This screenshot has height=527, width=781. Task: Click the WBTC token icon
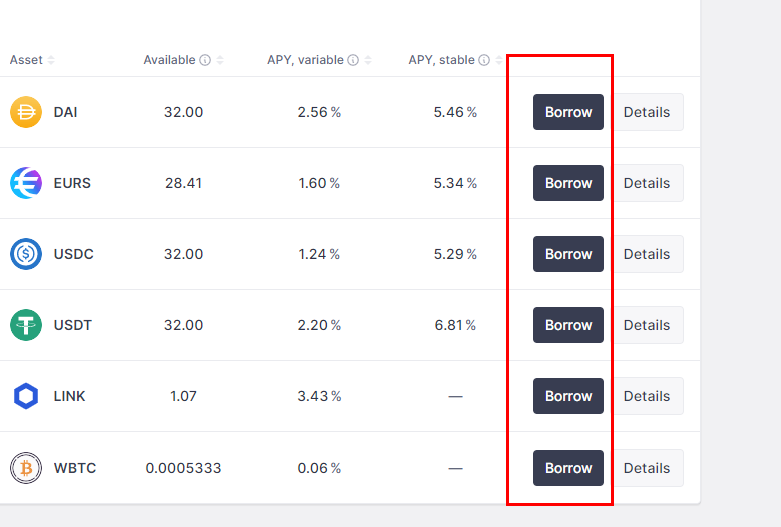pos(26,468)
